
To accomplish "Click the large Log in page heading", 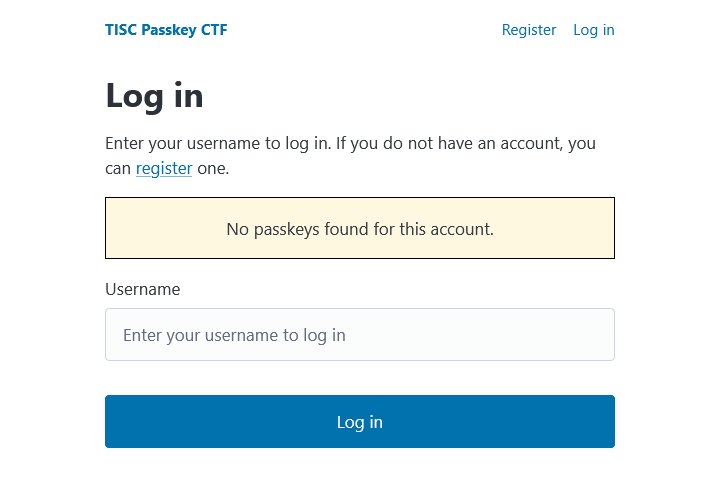I will click(154, 96).
